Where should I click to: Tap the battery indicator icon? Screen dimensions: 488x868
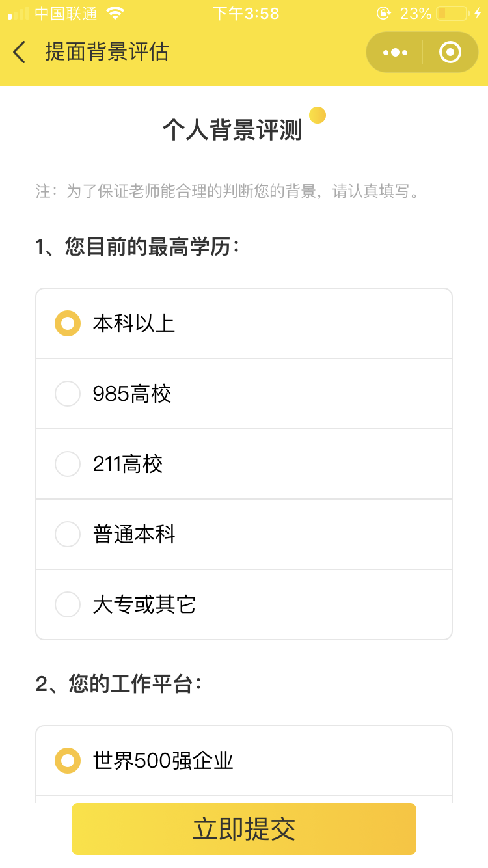pyautogui.click(x=452, y=13)
